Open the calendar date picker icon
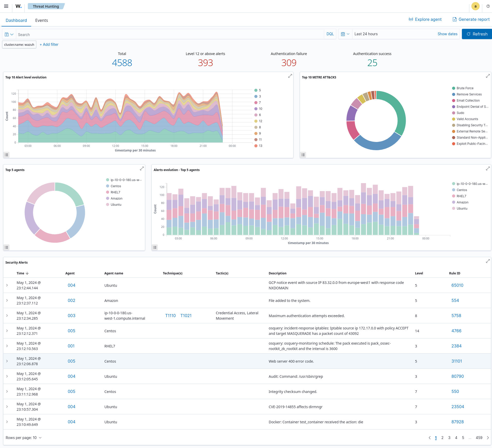Viewport: 492px width, 448px height. pyautogui.click(x=343, y=34)
